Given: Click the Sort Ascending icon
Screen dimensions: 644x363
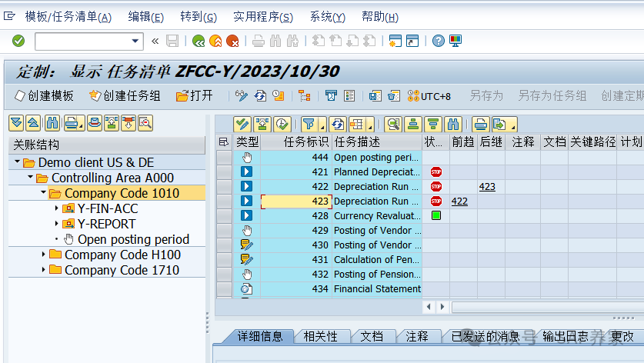Looking at the screenshot, I should [x=413, y=124].
